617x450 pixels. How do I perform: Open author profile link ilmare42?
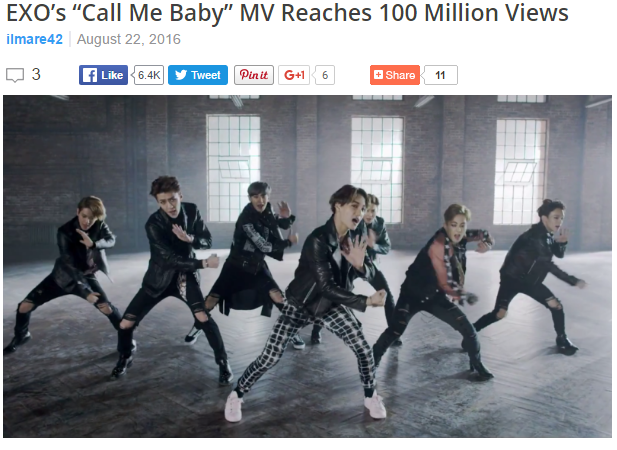coord(34,39)
